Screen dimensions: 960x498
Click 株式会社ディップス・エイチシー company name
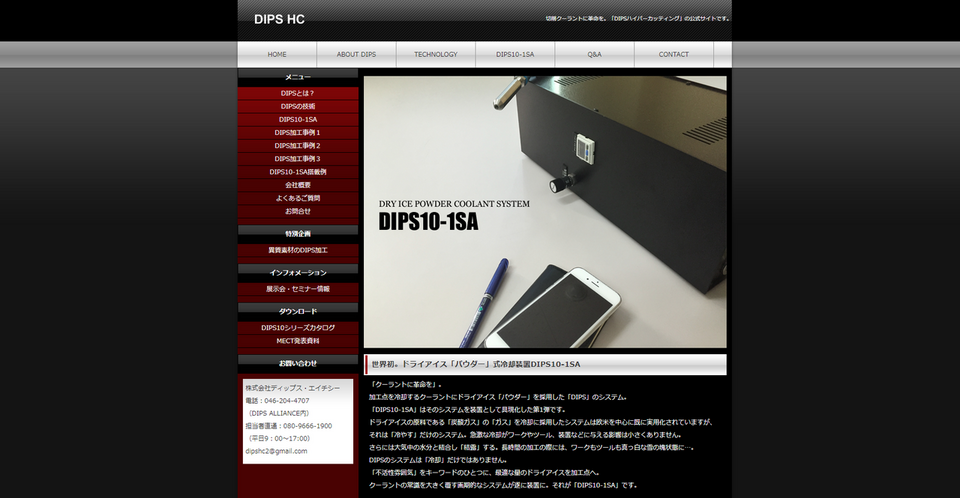292,388
